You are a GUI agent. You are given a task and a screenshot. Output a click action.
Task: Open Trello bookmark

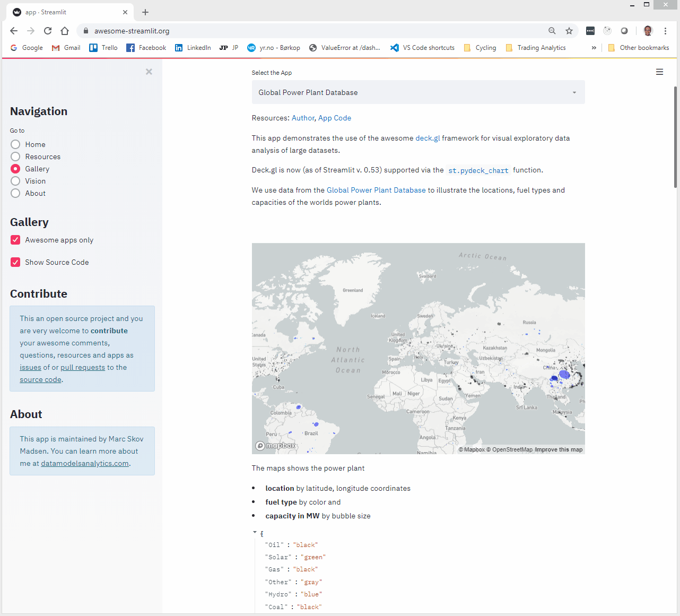(x=103, y=48)
